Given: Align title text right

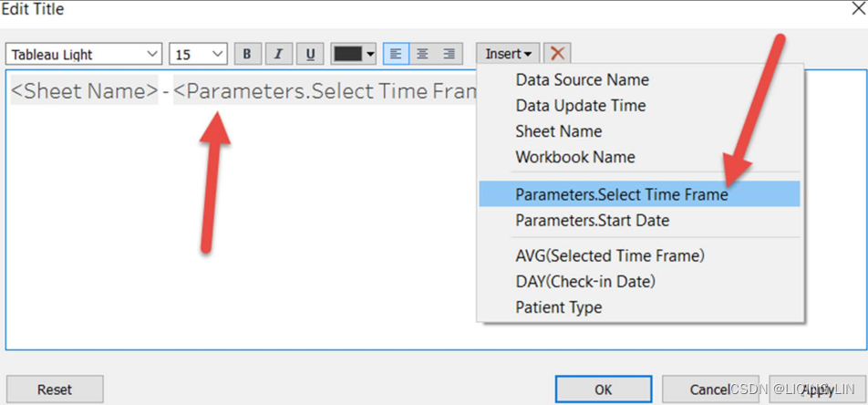Looking at the screenshot, I should [449, 54].
